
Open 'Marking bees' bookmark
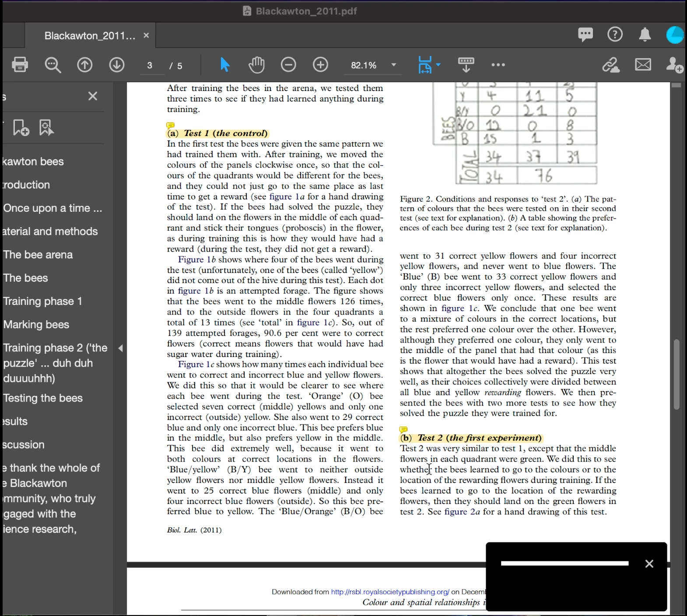pos(36,325)
